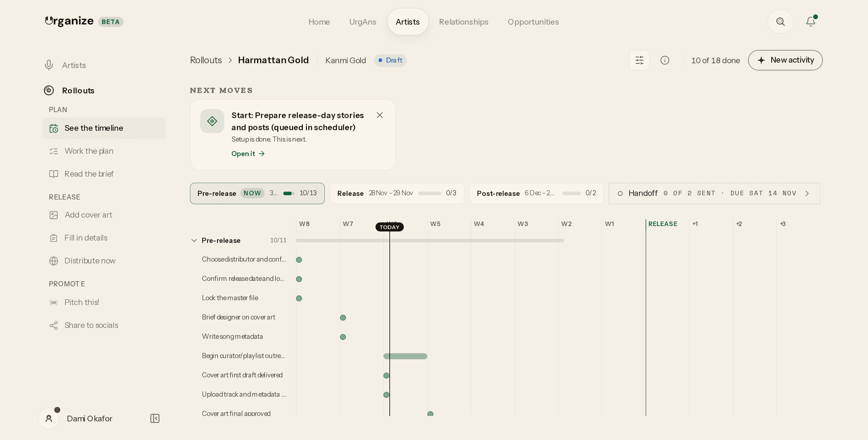Viewport: 868px width, 440px height.
Task: Click the Draft status badge
Action: click(x=390, y=60)
